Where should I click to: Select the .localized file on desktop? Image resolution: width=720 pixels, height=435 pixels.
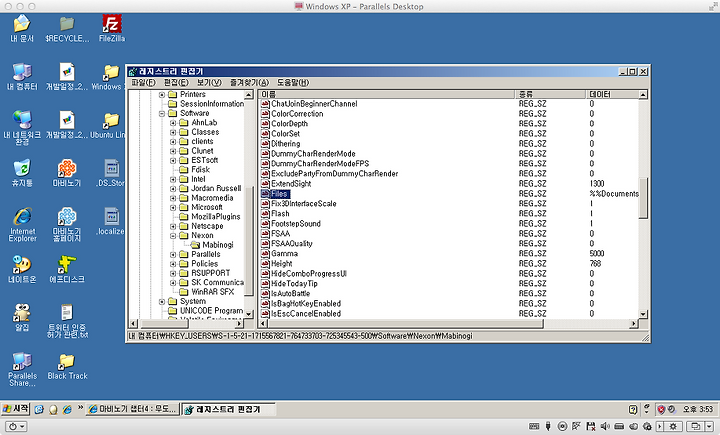point(111,221)
